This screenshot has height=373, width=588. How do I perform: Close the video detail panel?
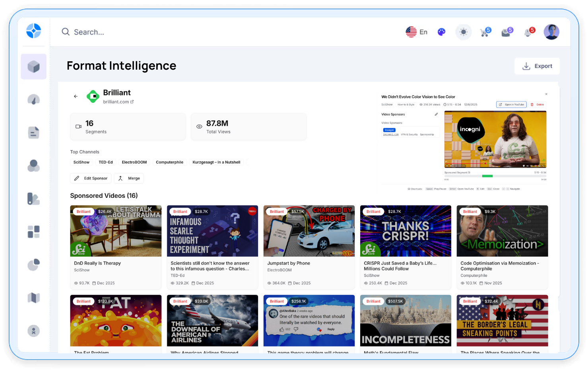coord(546,94)
